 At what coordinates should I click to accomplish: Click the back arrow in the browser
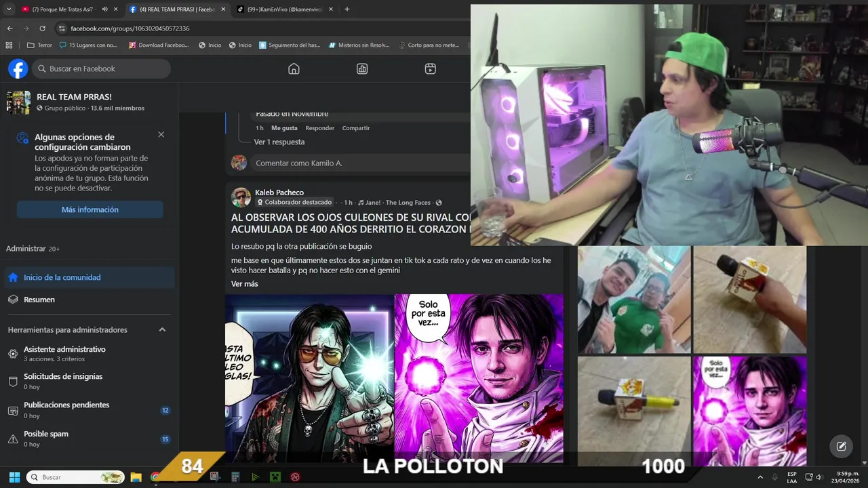[9, 28]
